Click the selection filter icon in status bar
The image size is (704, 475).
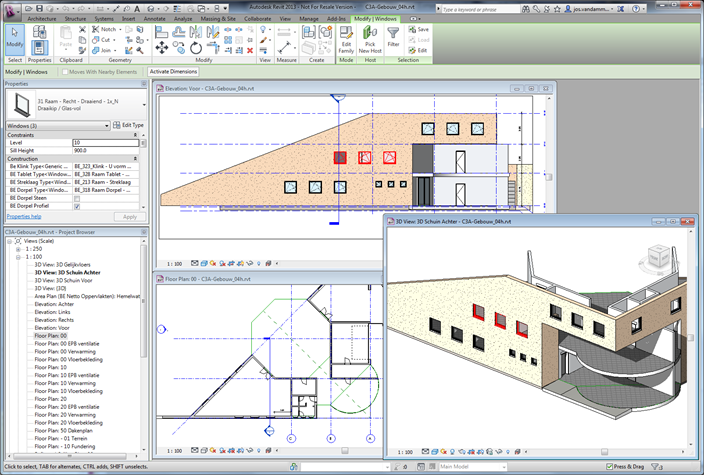[x=657, y=466]
